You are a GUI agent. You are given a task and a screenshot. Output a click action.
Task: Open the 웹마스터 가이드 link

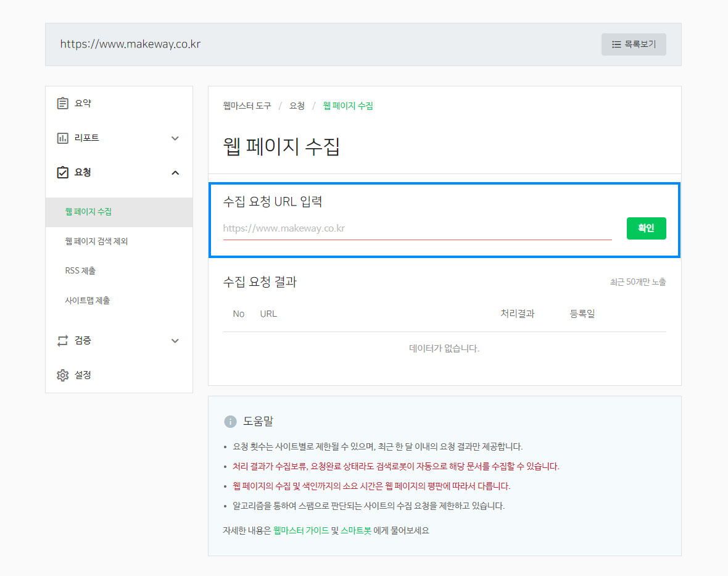[x=300, y=530]
